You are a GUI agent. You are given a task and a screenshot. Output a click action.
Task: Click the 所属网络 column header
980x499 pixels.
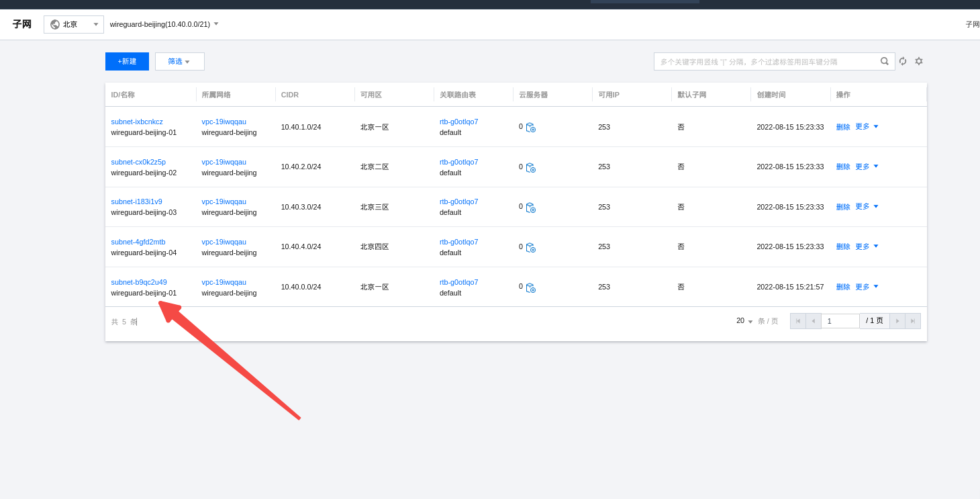pyautogui.click(x=216, y=95)
